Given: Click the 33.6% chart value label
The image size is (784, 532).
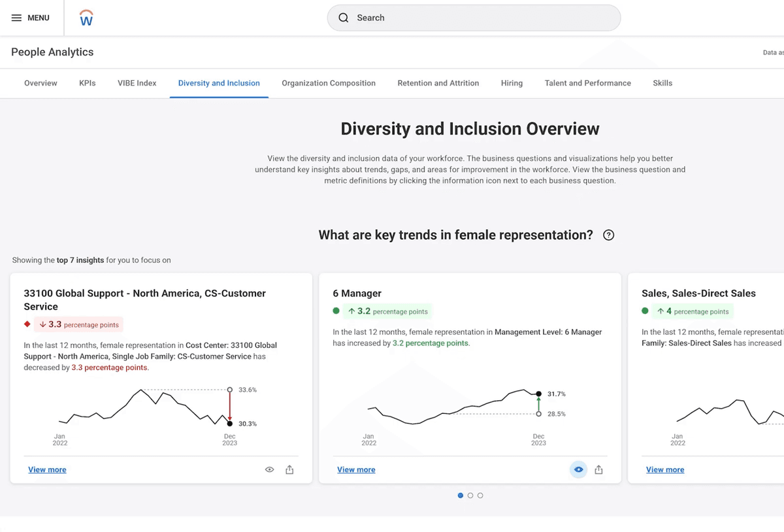Looking at the screenshot, I should click(248, 390).
